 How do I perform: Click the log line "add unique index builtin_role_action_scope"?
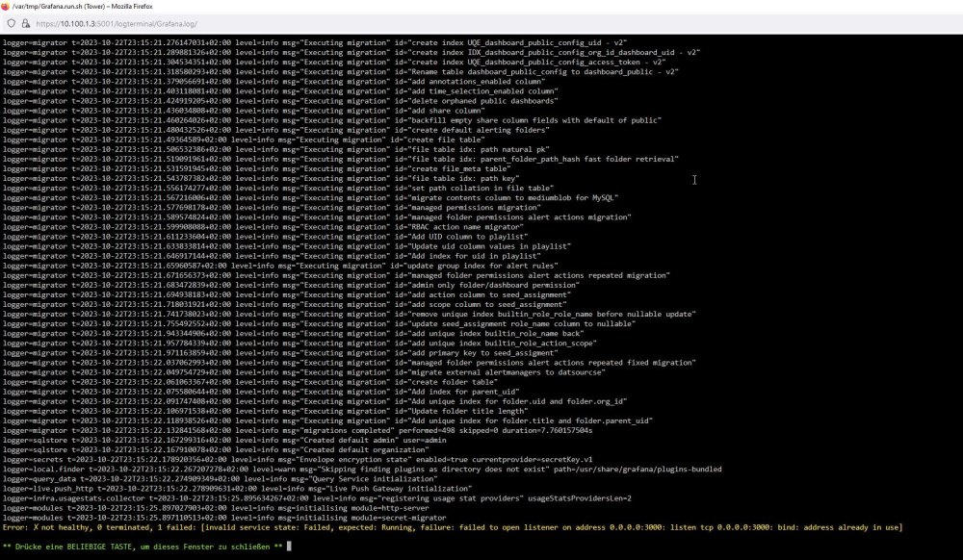pos(299,344)
